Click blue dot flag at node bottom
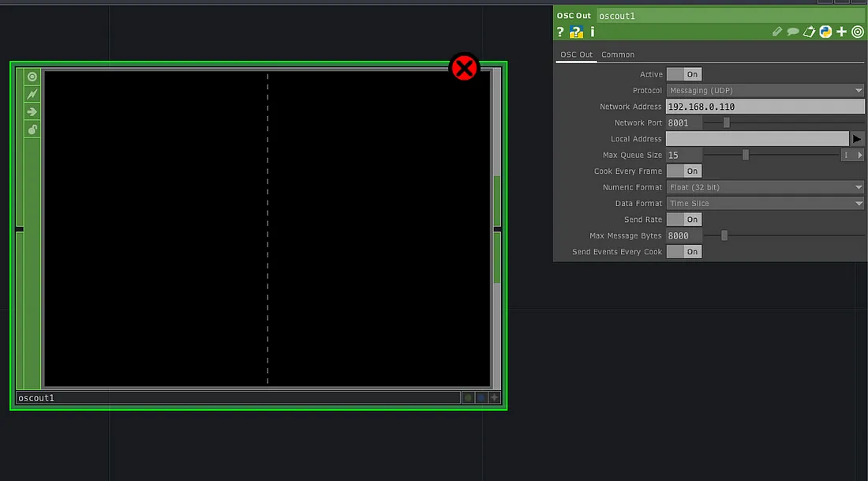 481,397
